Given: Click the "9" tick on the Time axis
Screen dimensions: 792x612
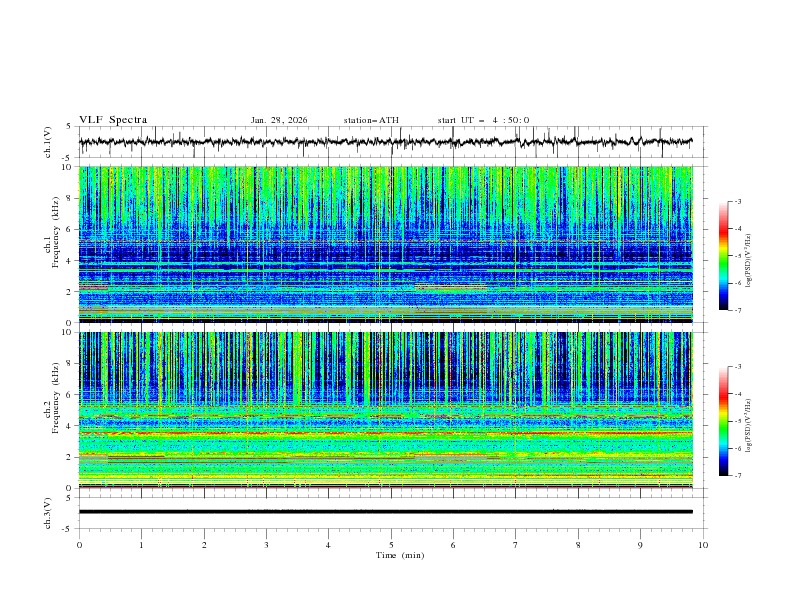Looking at the screenshot, I should tap(640, 545).
